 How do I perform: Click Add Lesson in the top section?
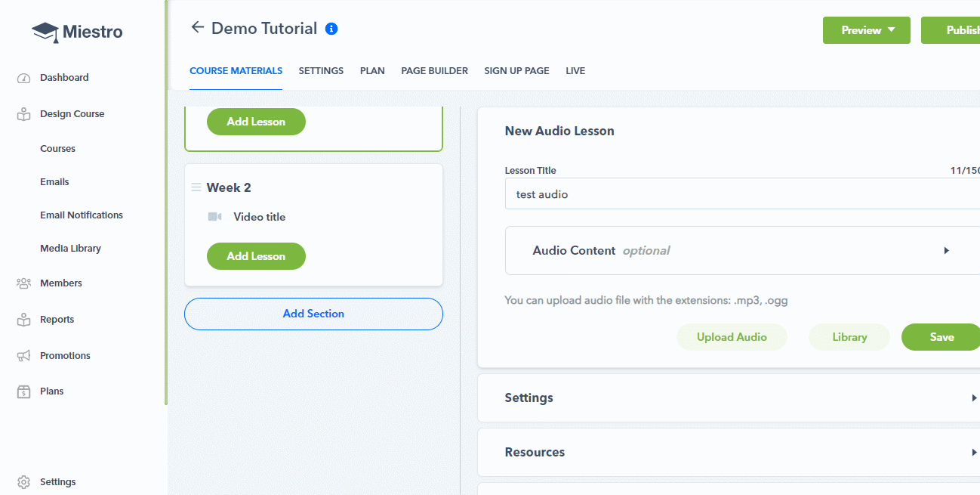coord(256,122)
